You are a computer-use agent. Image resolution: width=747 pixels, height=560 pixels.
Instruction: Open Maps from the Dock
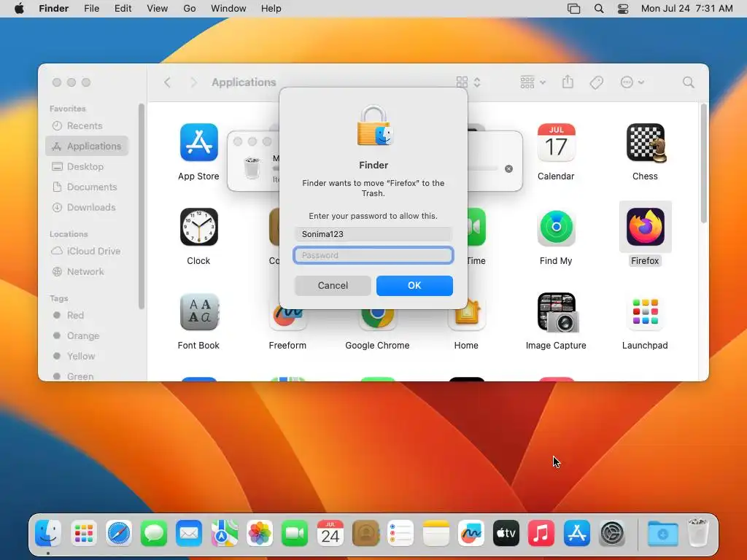click(x=225, y=533)
